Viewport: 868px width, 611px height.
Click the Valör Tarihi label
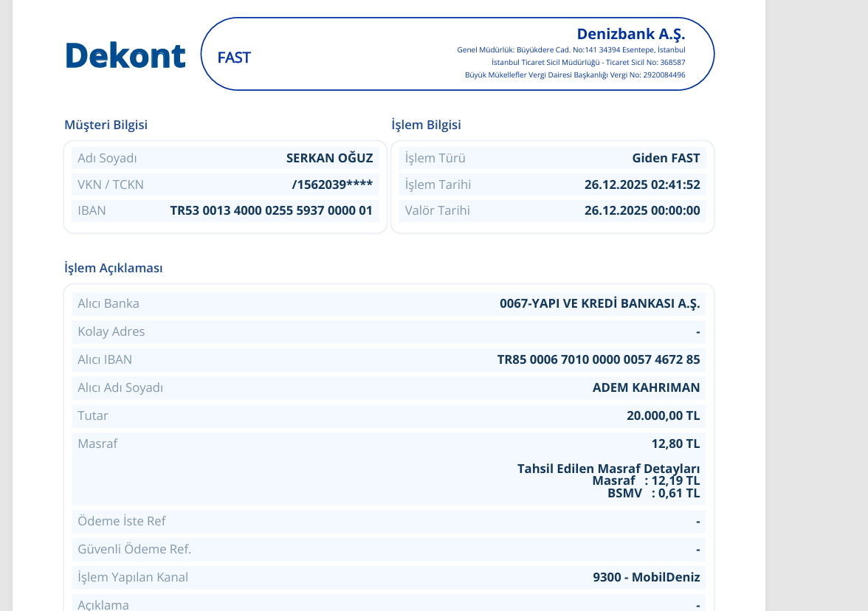point(437,210)
